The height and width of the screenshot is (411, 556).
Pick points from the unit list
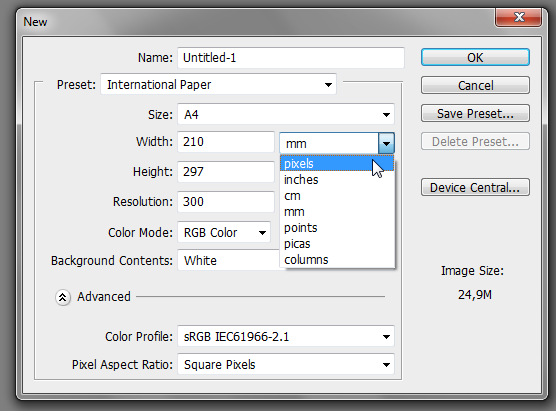(337, 228)
